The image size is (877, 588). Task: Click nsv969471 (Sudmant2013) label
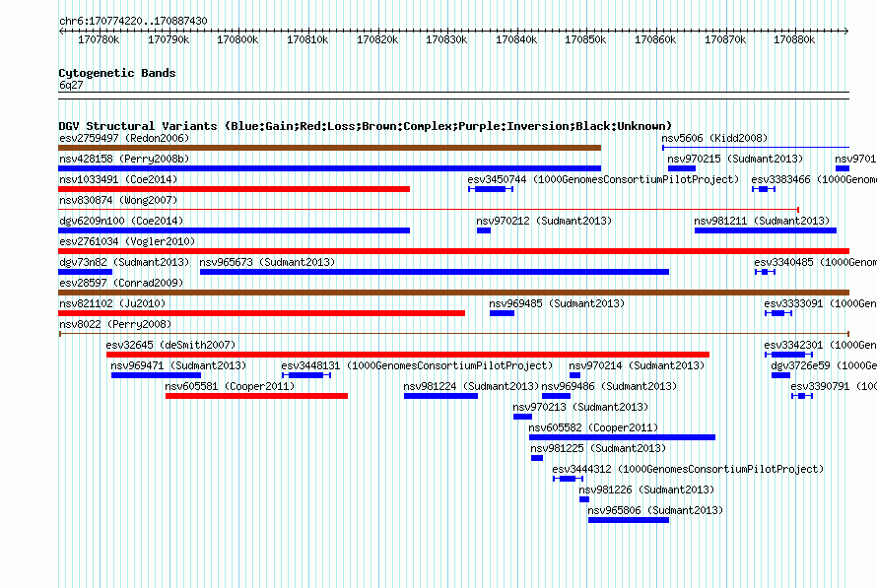pyautogui.click(x=178, y=365)
